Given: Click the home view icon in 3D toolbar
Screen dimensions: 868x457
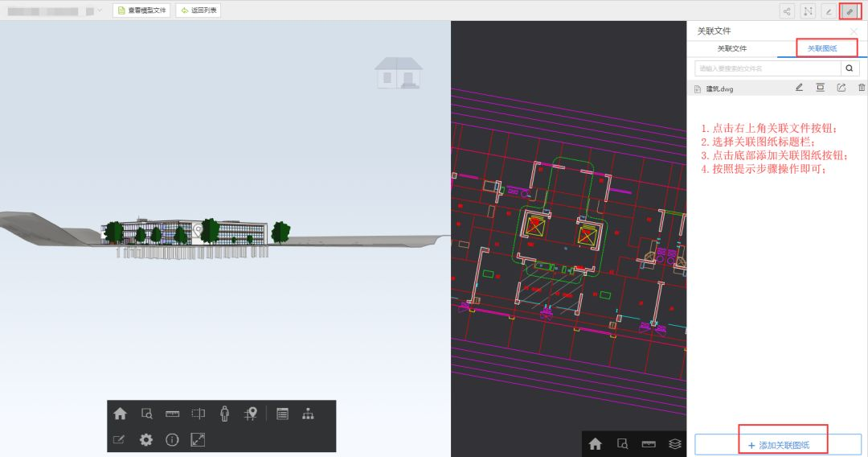Looking at the screenshot, I should [120, 414].
